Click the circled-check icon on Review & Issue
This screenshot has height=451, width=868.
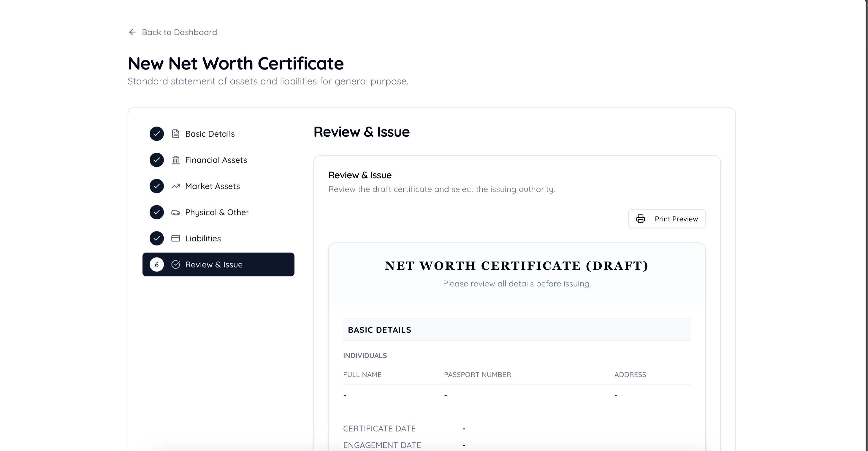pyautogui.click(x=176, y=264)
